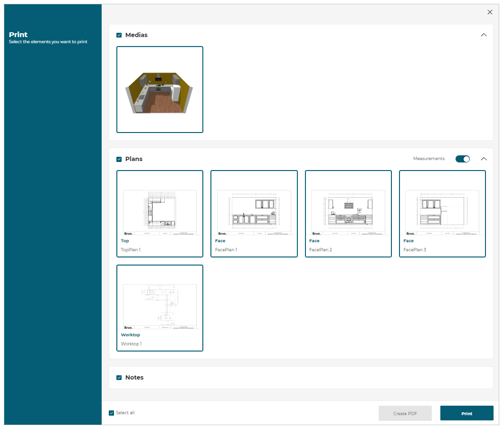Click the Measurements label text
The image size is (504, 428).
(428, 159)
